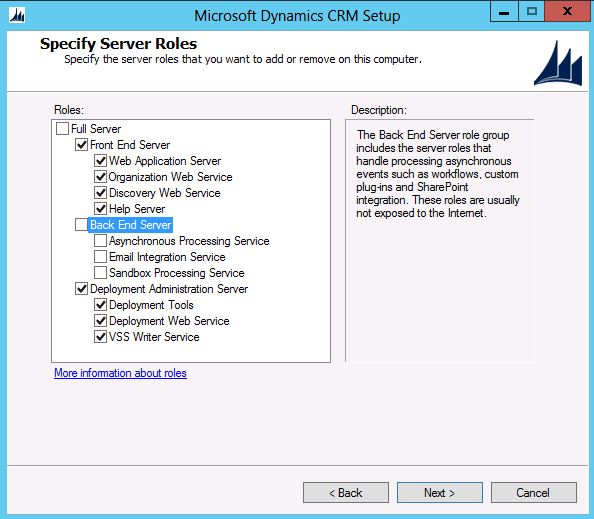Viewport: 594px width, 519px height.
Task: Uncheck the Front End Server checkbox
Action: [81, 144]
